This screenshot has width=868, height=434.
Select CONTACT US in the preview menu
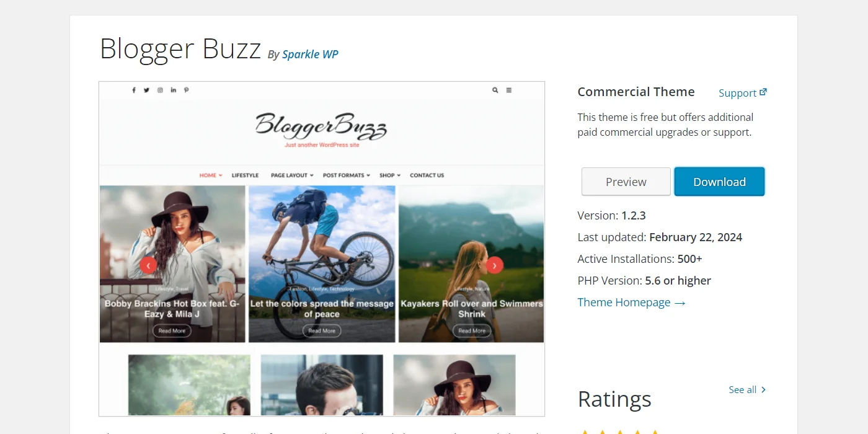click(427, 175)
